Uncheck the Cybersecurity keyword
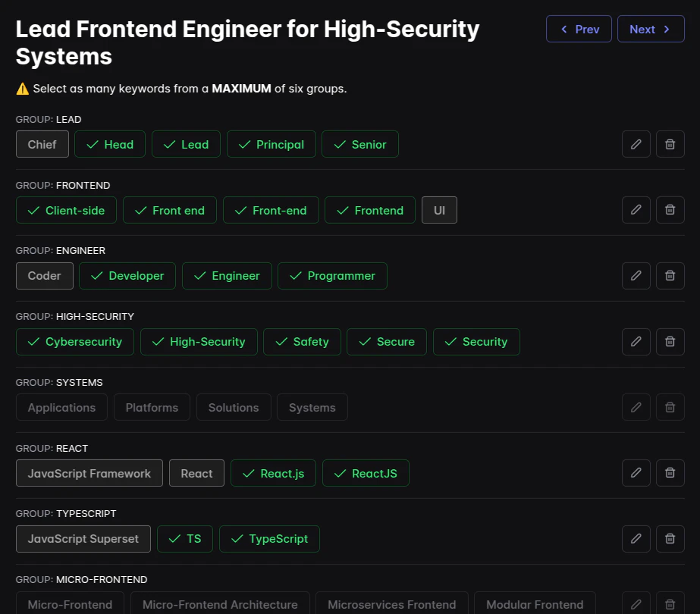Viewport: 700px width, 614px height. [x=74, y=342]
